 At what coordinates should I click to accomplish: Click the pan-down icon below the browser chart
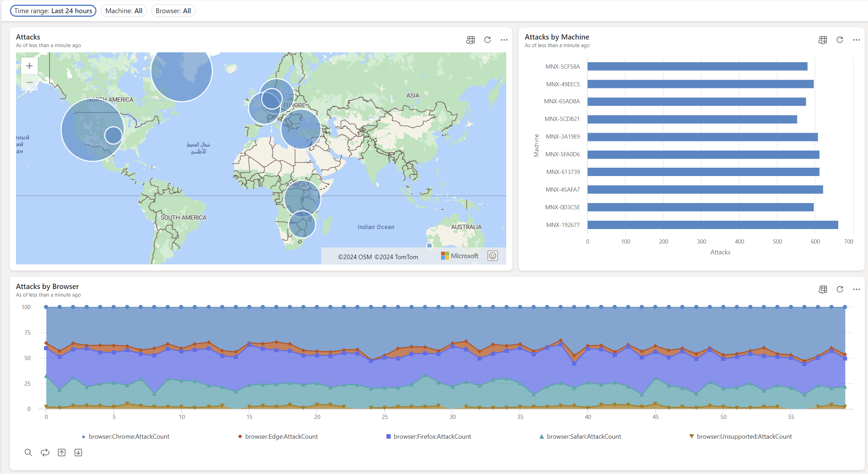78,452
